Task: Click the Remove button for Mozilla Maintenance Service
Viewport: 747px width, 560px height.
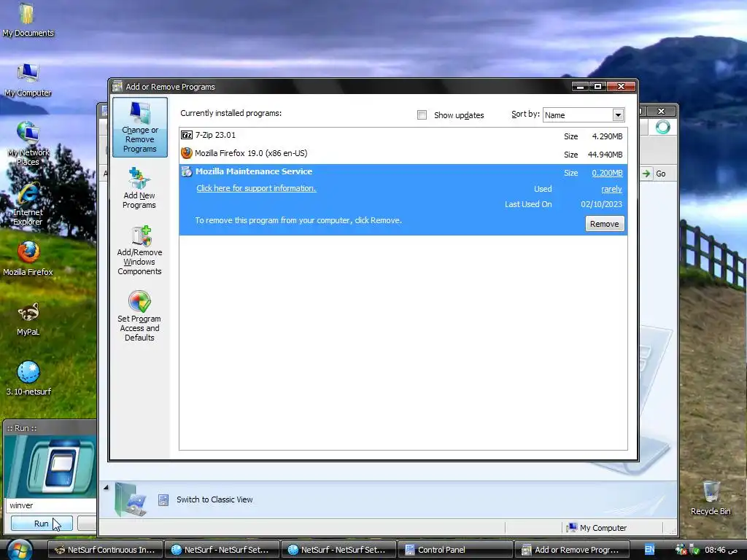Action: [x=604, y=224]
